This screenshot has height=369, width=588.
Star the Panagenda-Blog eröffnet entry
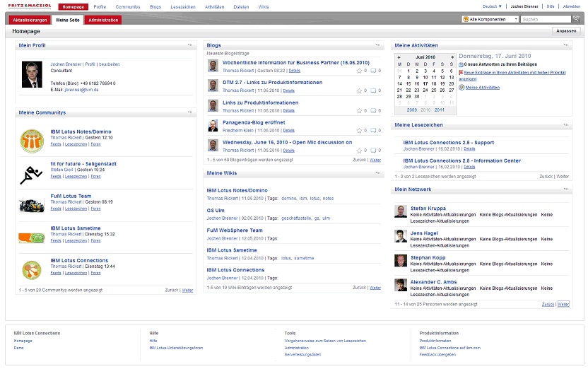tap(359, 131)
